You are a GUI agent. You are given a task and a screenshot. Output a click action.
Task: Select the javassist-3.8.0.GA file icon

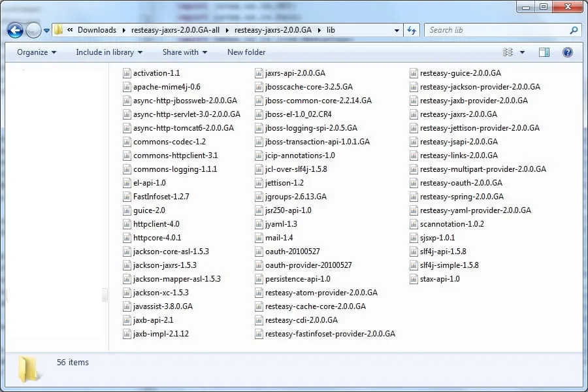click(x=127, y=306)
